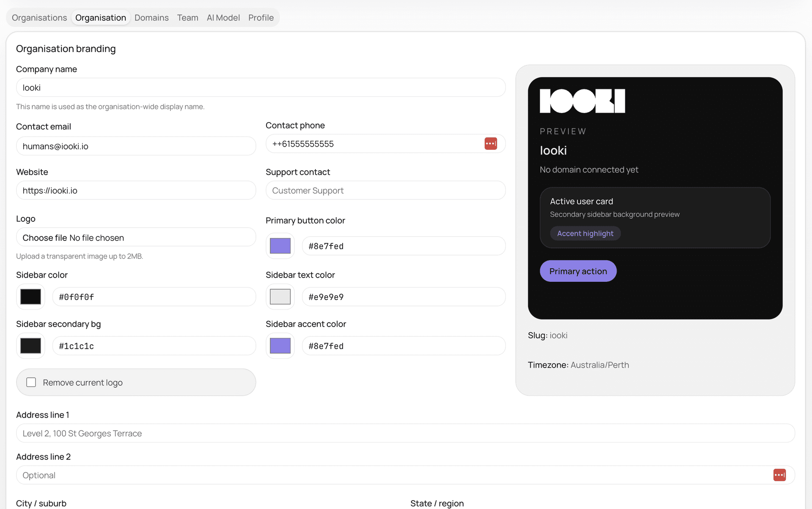Click the Sidebar text color hex field #e9e9e9
This screenshot has width=812, height=509.
(x=404, y=297)
